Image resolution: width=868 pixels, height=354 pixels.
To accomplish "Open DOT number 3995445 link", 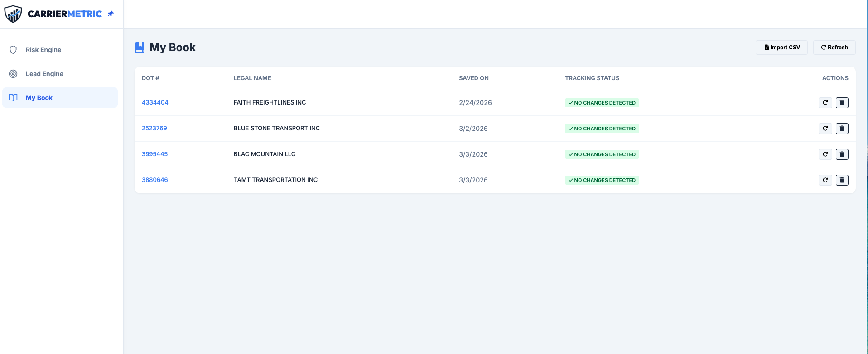I will pyautogui.click(x=154, y=154).
